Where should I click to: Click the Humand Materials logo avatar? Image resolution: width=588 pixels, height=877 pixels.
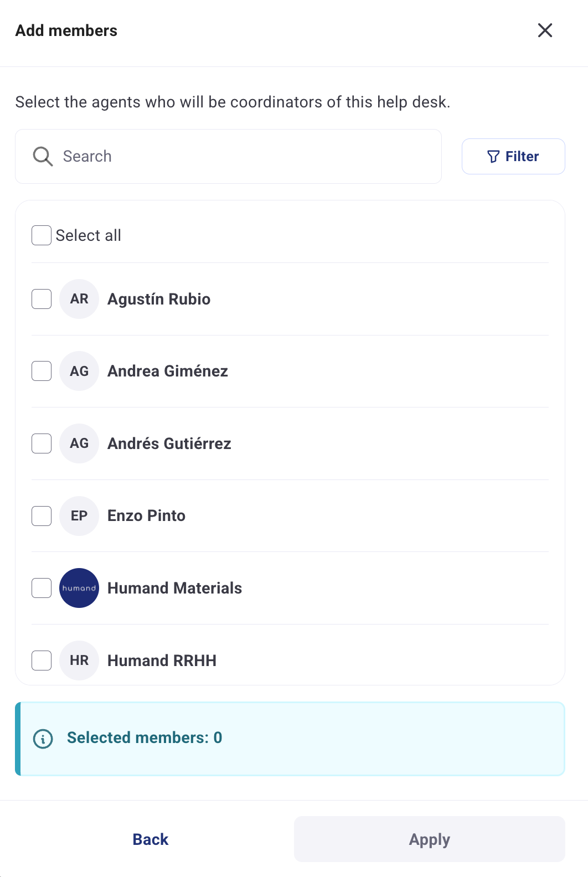(79, 588)
